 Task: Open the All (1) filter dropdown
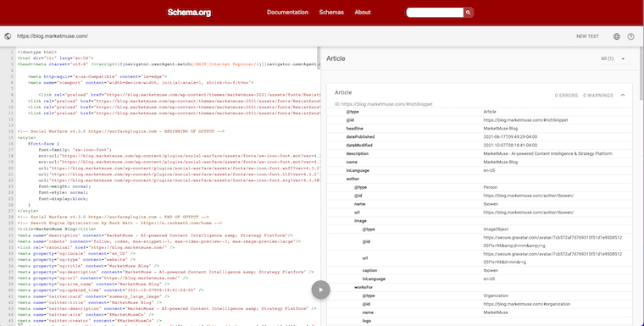tap(613, 58)
